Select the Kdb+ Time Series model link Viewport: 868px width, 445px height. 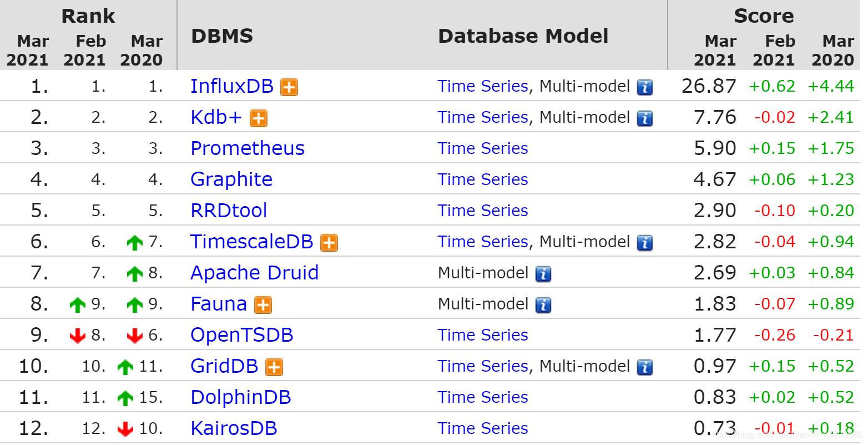482,117
